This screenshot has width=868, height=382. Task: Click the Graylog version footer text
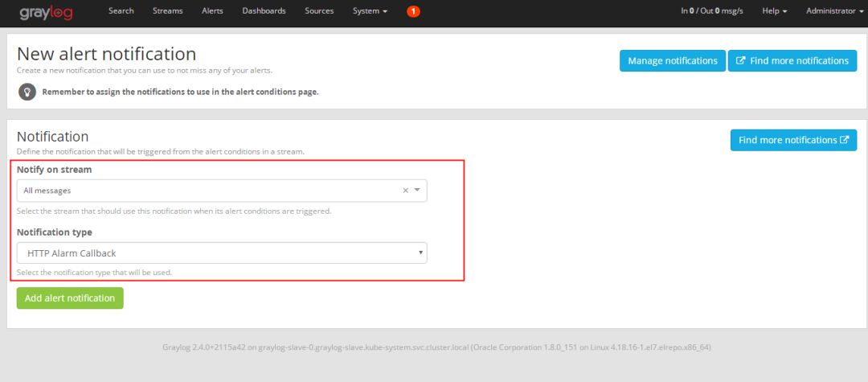click(436, 347)
